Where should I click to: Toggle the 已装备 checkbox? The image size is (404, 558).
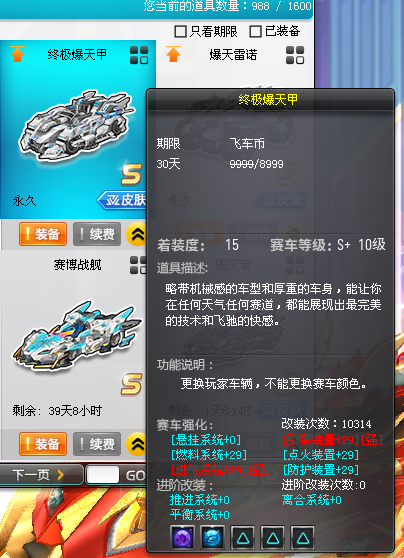[255, 32]
